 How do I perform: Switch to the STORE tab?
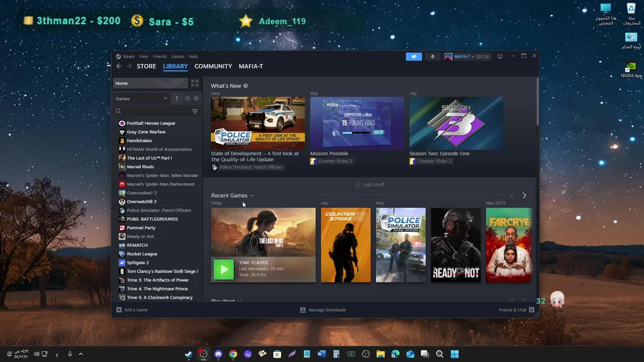[x=146, y=66]
